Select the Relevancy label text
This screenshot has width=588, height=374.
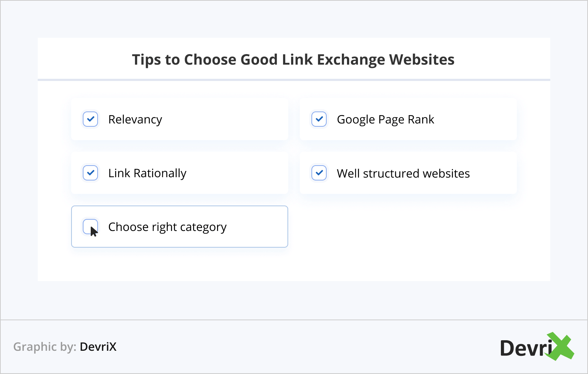(135, 119)
